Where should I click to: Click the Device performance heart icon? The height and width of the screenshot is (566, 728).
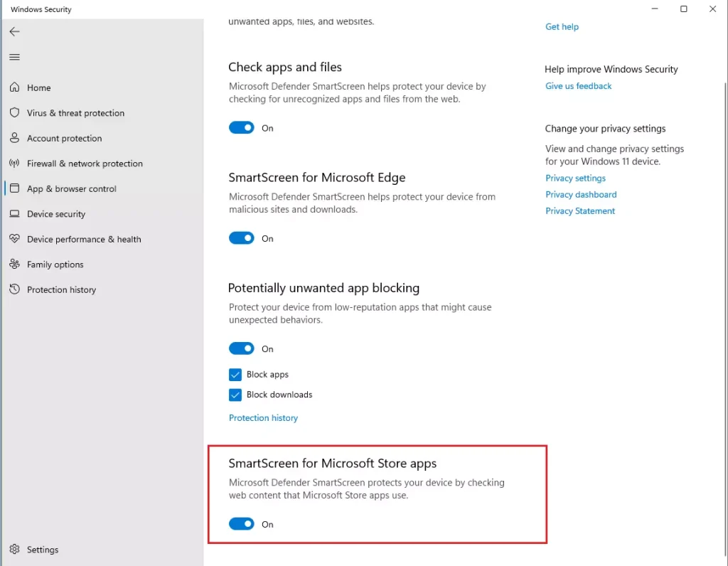click(14, 239)
